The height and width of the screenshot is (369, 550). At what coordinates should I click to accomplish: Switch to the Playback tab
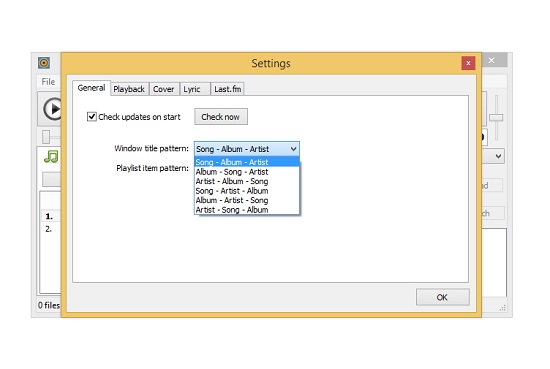(129, 89)
